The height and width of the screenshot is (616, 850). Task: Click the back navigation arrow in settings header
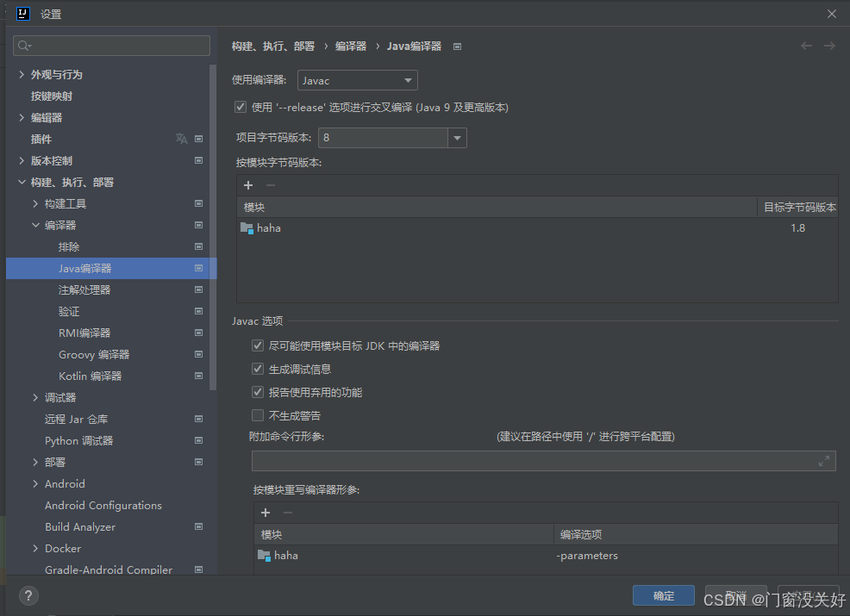pos(806,46)
